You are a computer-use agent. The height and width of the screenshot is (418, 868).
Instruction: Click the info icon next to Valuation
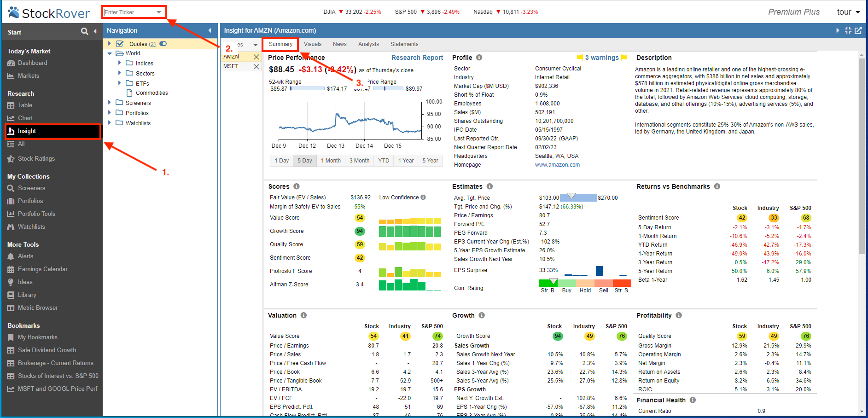point(303,315)
